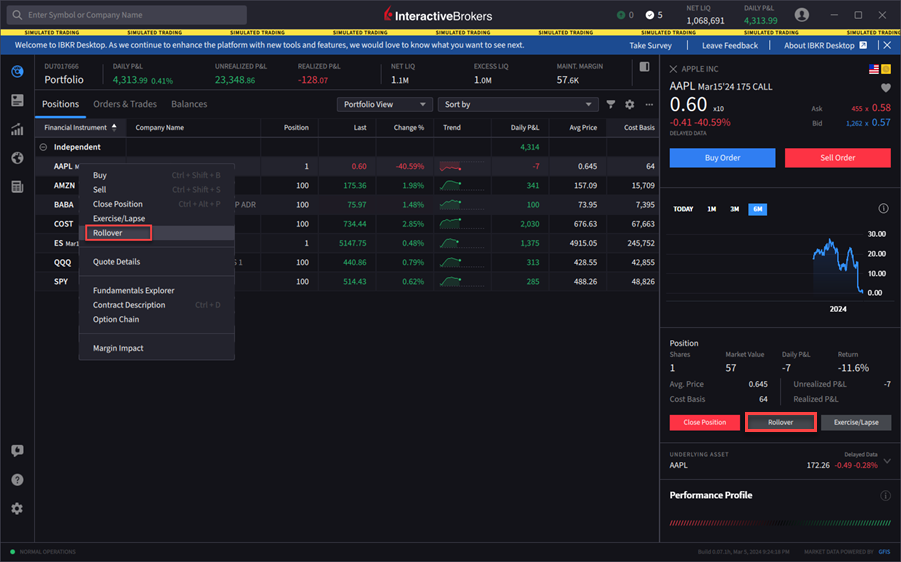This screenshot has height=562, width=901.
Task: Collapse the Independent group
Action: (43, 147)
